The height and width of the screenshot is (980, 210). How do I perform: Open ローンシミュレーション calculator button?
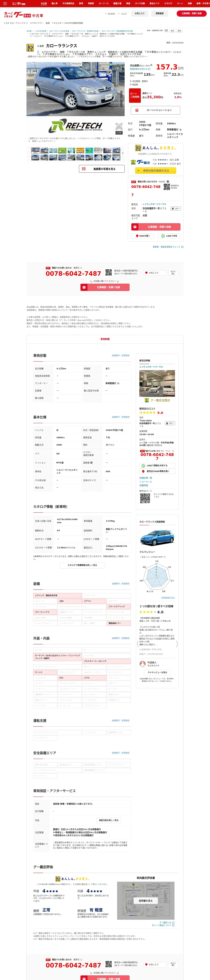156,110
